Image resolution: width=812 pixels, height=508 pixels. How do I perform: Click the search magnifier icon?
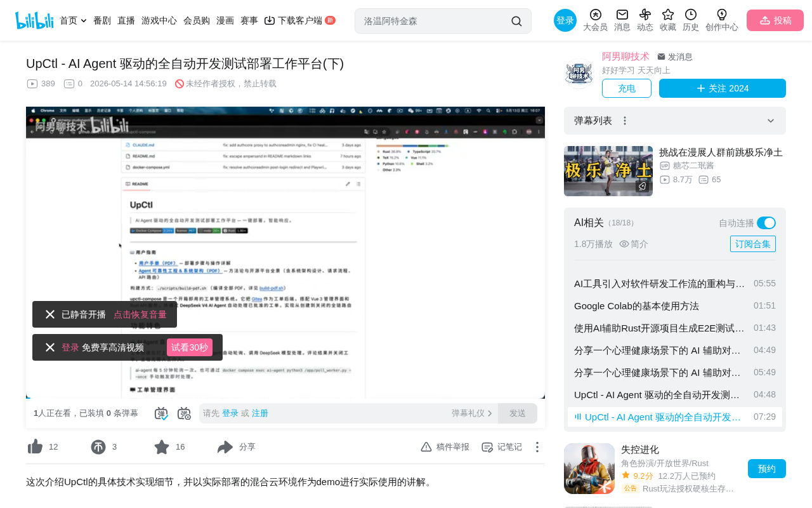[516, 21]
